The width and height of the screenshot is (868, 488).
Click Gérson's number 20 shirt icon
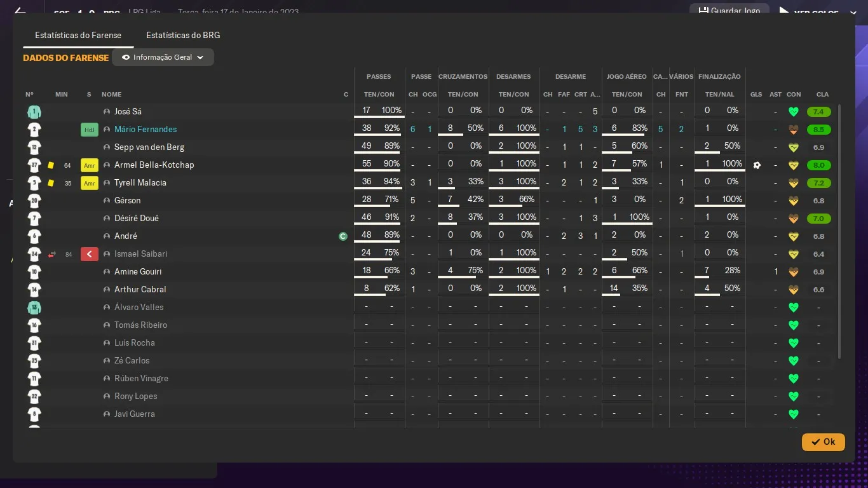point(34,201)
